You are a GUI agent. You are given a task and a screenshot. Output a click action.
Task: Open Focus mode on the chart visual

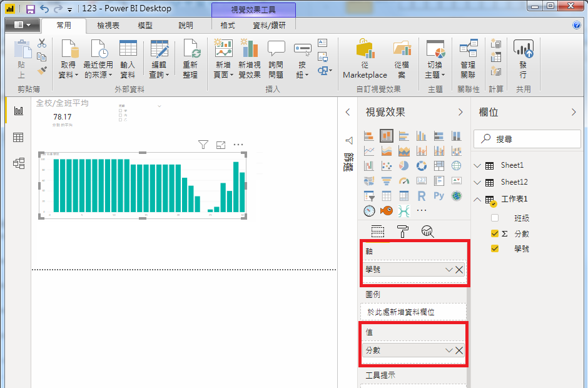(x=221, y=145)
